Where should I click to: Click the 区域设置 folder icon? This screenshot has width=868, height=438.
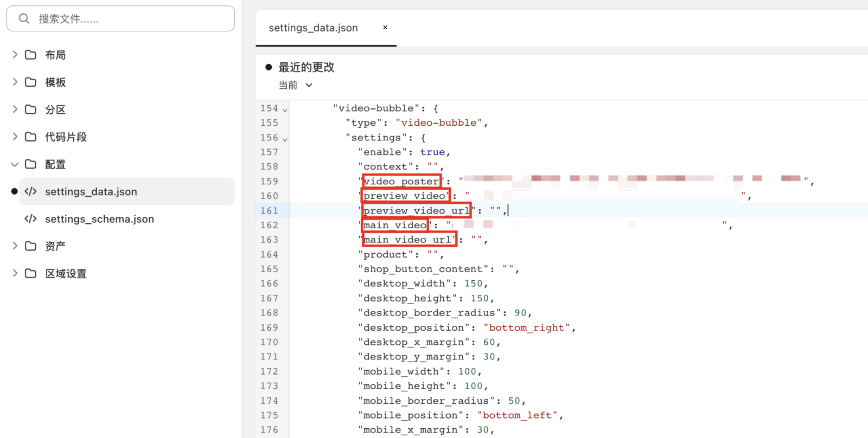[31, 273]
